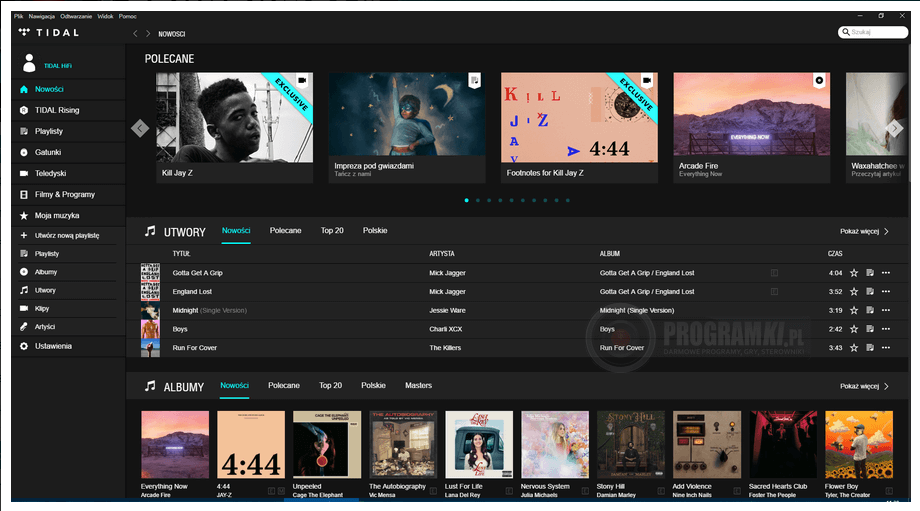Switch Albumy to Polecane tab

[284, 385]
